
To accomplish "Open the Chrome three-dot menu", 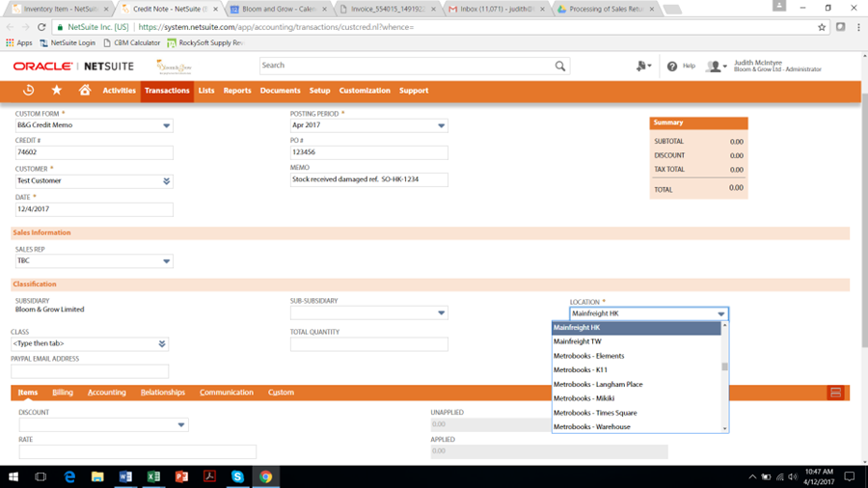I will pyautogui.click(x=858, y=27).
